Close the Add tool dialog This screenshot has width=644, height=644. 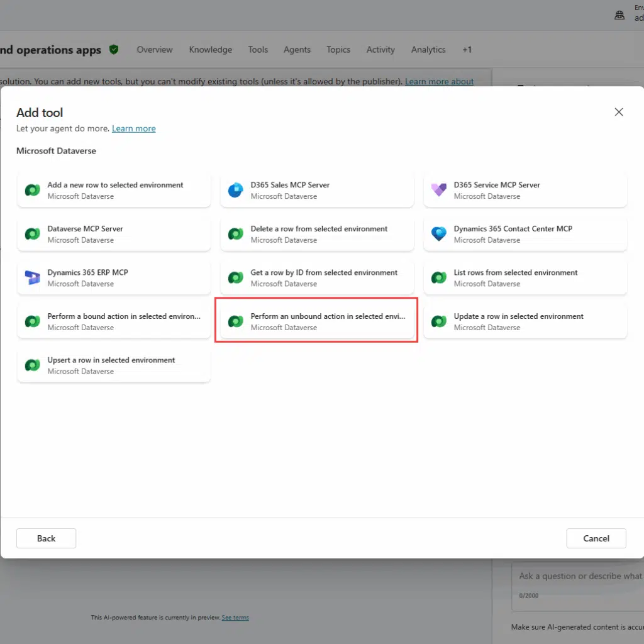(x=619, y=112)
